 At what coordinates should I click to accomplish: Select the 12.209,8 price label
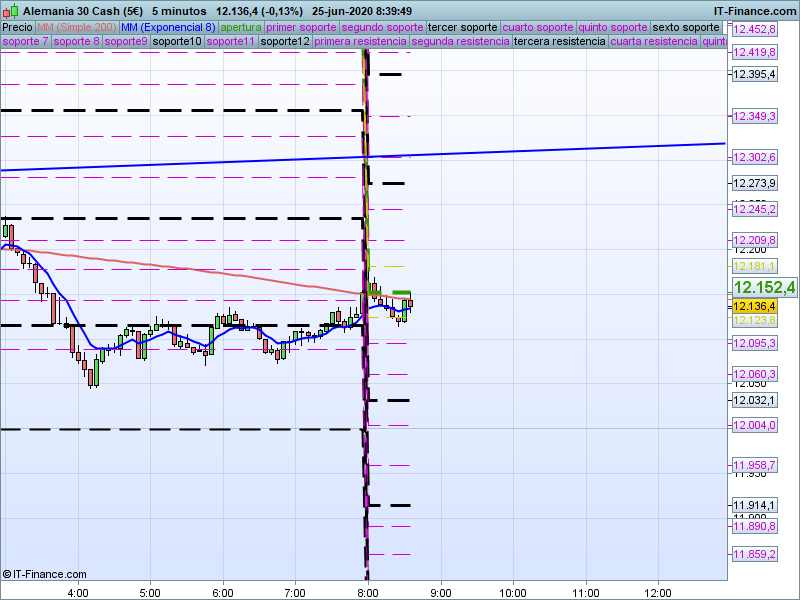click(x=754, y=240)
